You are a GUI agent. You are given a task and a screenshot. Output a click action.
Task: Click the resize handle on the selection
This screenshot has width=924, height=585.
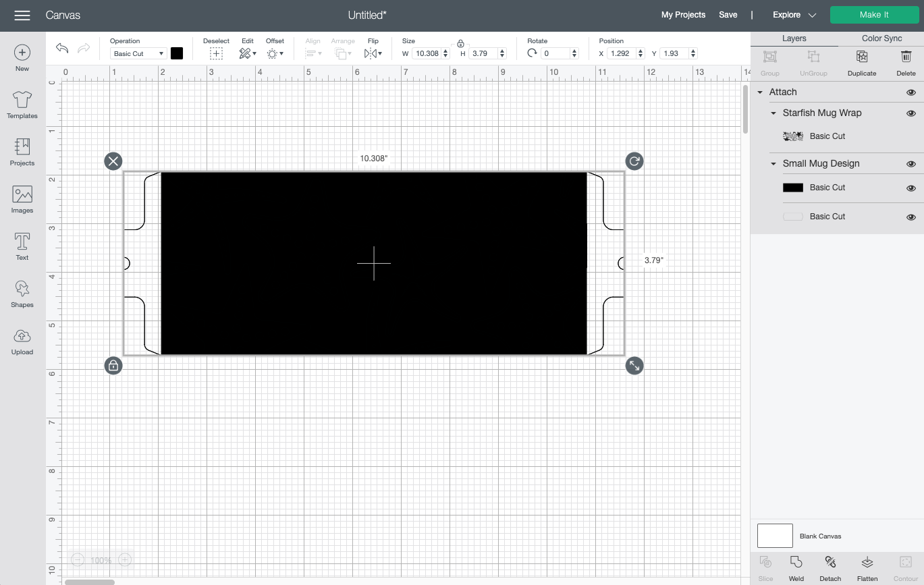[634, 366]
